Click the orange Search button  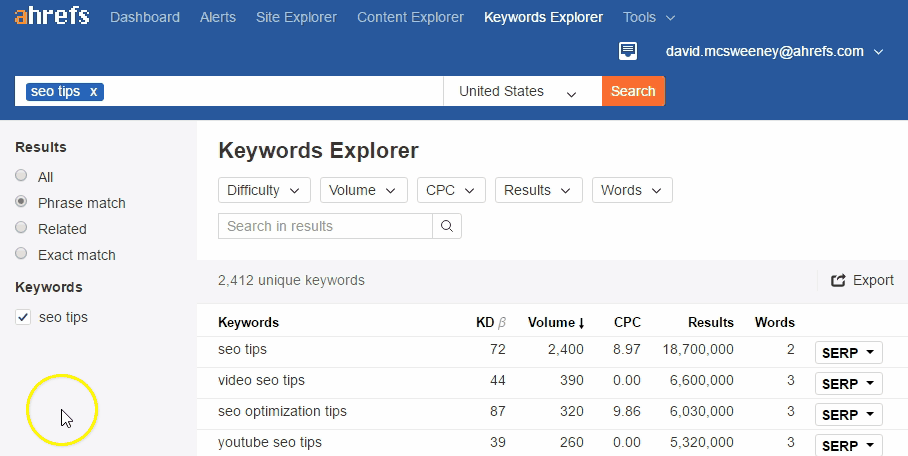tap(634, 91)
